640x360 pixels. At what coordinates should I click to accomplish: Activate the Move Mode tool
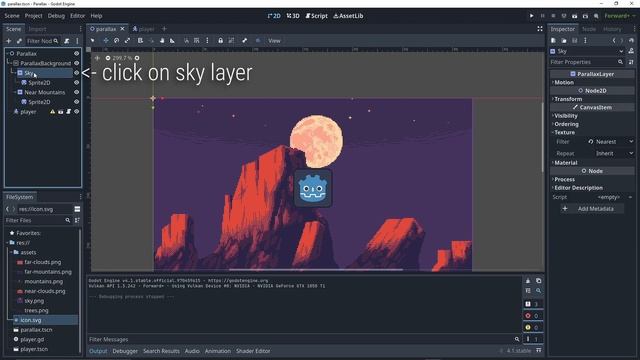tap(106, 40)
